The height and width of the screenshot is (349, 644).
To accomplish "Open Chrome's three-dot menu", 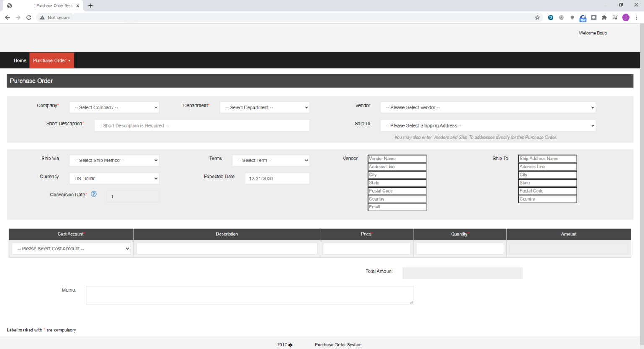I will (x=636, y=18).
